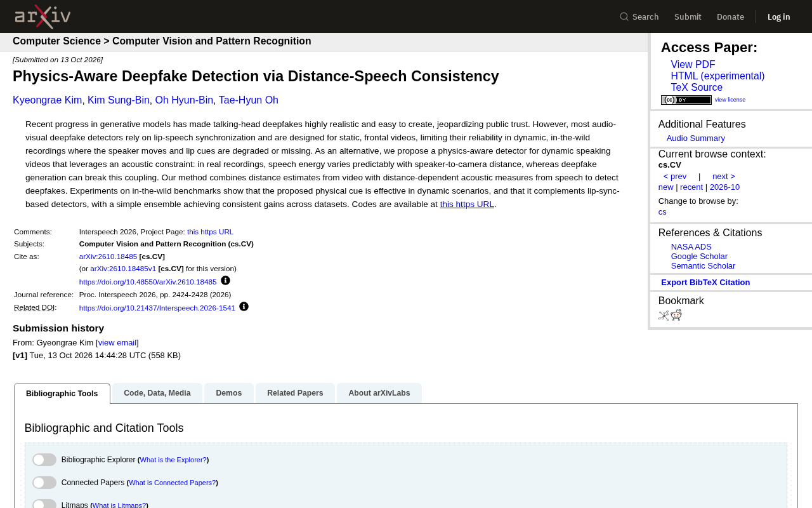Click the Creative Commons BY license badge
This screenshot has height=508, width=812.
coord(686,100)
